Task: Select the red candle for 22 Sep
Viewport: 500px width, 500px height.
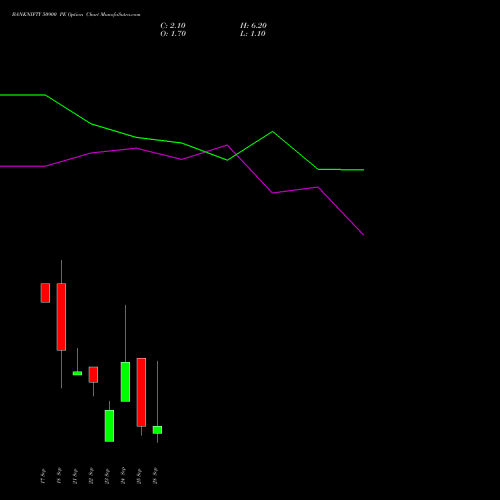Action: point(93,374)
